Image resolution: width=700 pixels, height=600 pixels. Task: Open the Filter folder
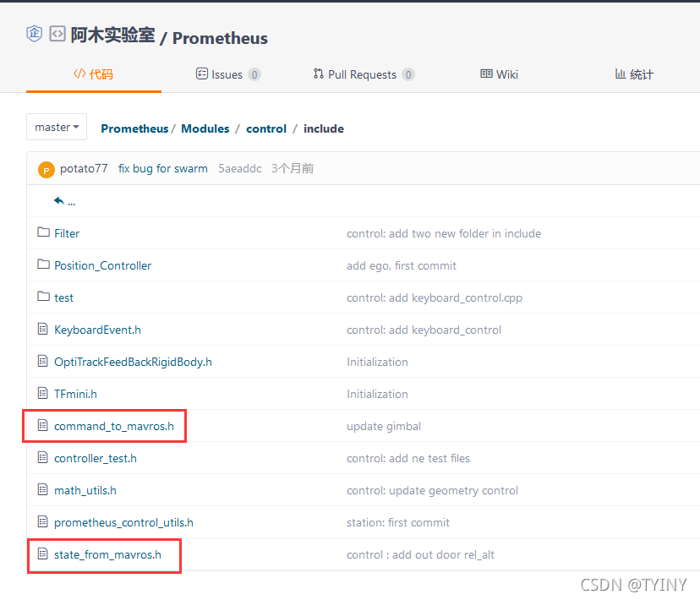[67, 234]
